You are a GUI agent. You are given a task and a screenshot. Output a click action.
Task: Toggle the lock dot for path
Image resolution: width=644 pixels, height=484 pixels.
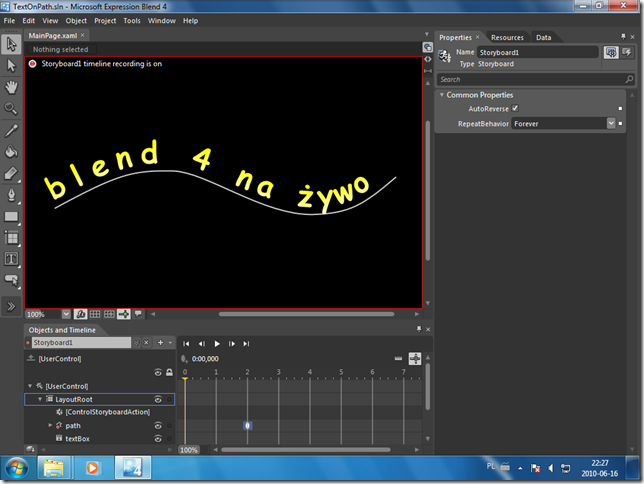coord(169,426)
